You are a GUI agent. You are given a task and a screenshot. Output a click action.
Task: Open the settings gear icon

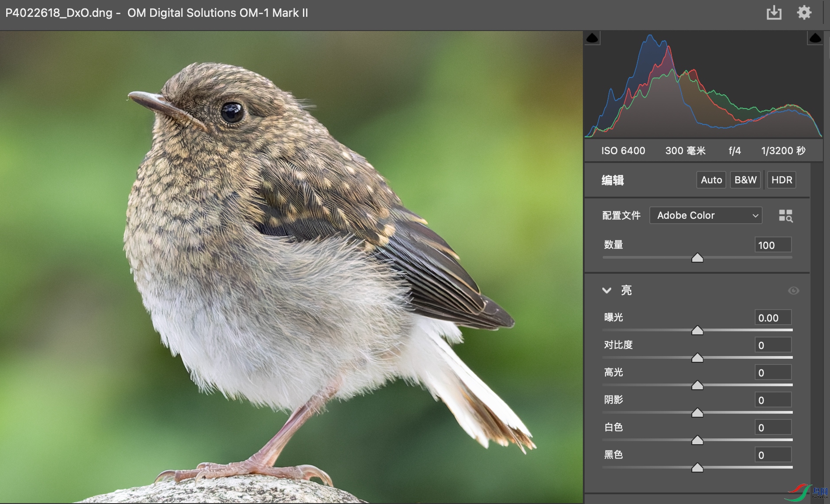point(804,12)
